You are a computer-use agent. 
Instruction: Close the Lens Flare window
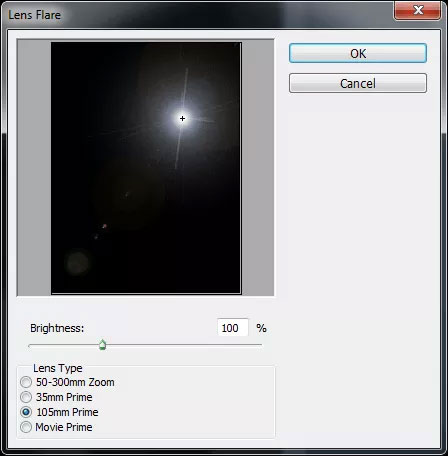[x=418, y=11]
